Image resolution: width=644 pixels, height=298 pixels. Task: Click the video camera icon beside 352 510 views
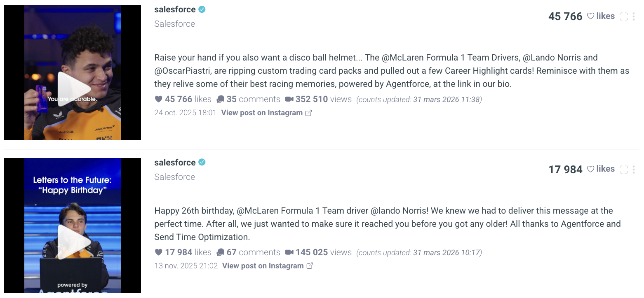pos(289,99)
